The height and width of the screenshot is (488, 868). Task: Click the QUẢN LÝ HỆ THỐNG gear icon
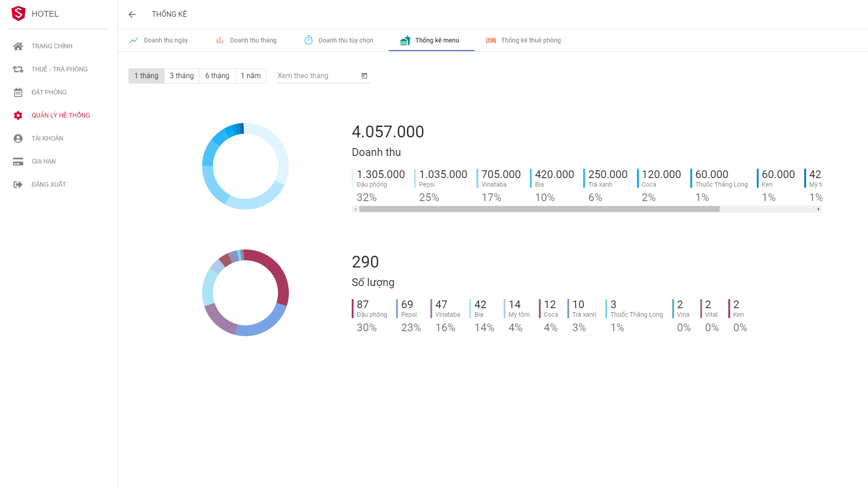(x=18, y=115)
